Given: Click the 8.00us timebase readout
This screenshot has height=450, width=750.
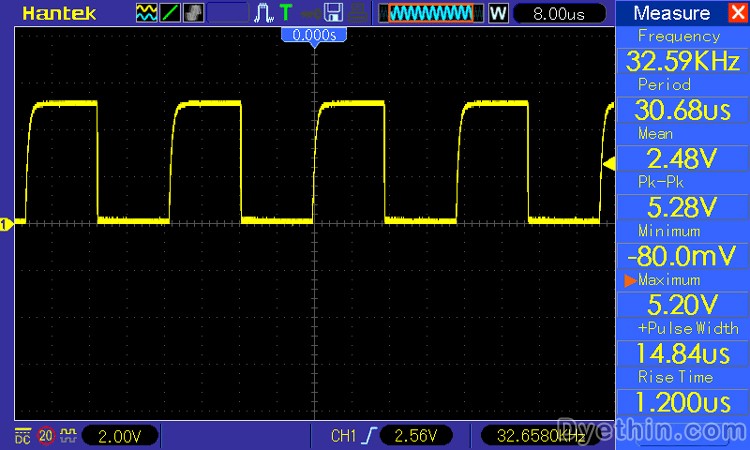Looking at the screenshot, I should point(559,13).
